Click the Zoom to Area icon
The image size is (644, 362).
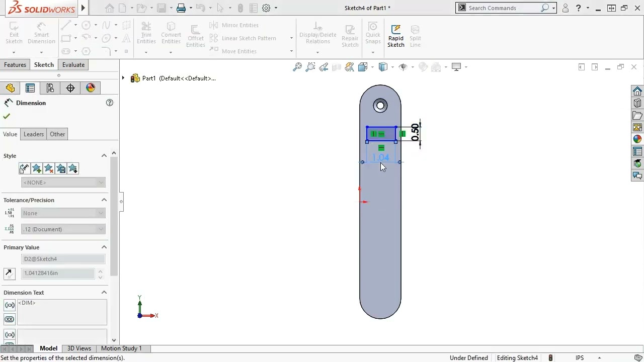point(310,67)
